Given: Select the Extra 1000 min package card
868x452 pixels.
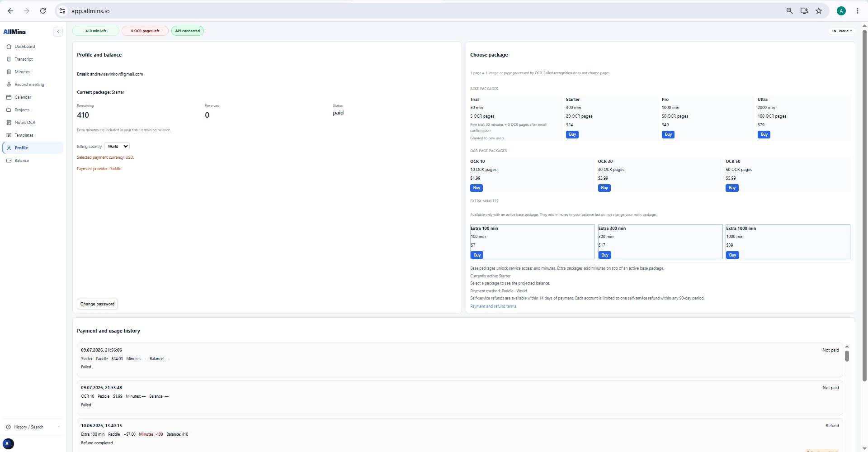Looking at the screenshot, I should click(x=788, y=242).
